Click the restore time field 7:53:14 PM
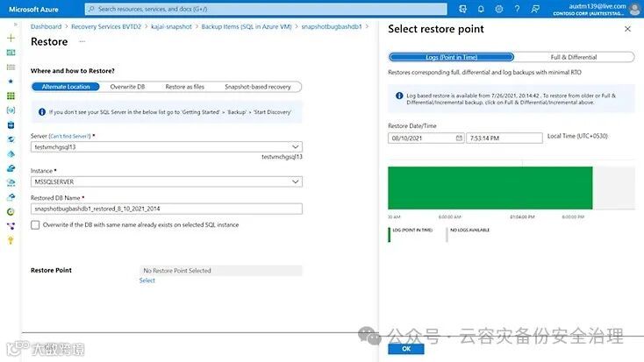This screenshot has height=362, width=644. pyautogui.click(x=504, y=138)
